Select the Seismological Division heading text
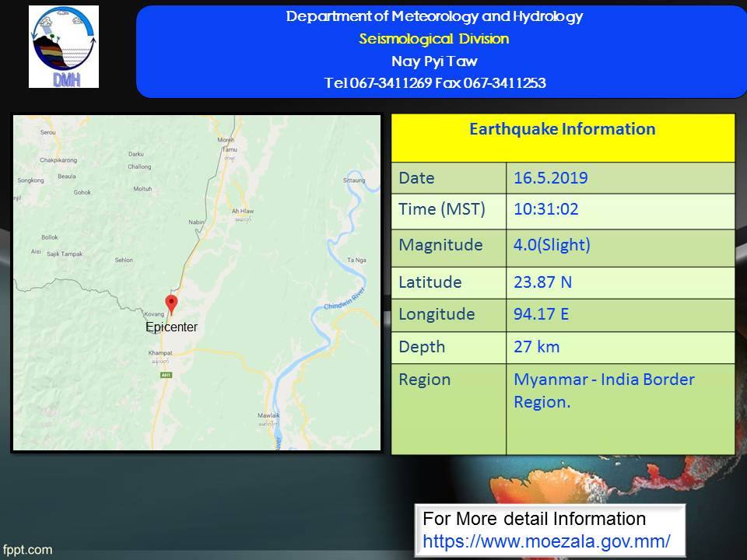The height and width of the screenshot is (560, 747). (x=434, y=39)
